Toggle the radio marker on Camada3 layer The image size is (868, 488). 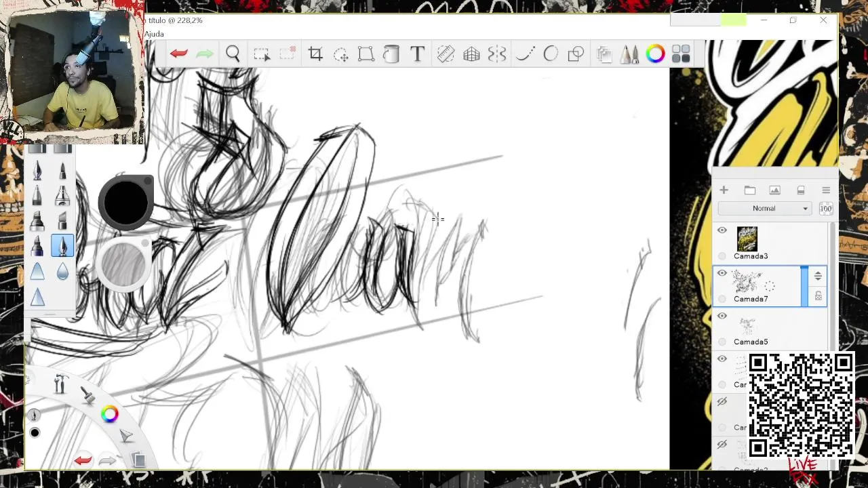point(722,256)
